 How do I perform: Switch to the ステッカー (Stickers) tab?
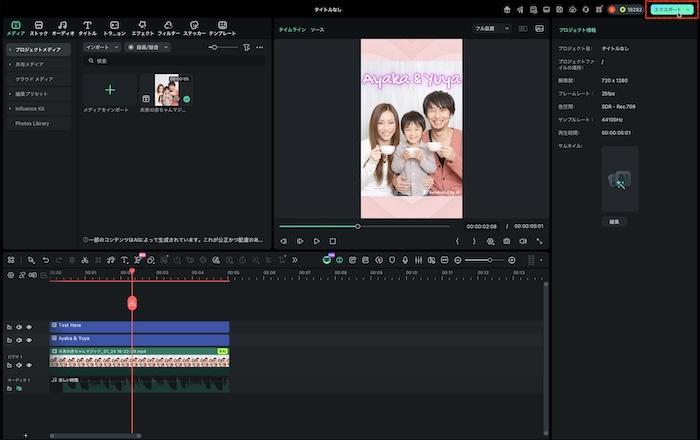194,28
